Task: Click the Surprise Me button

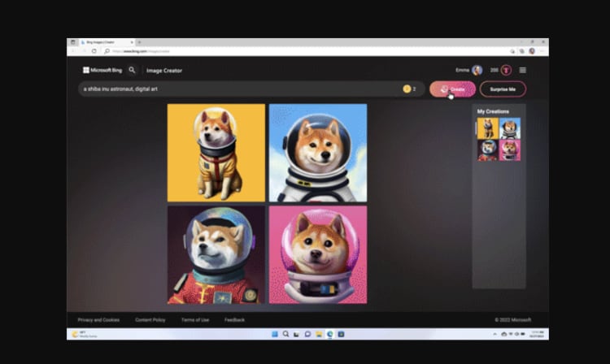Action: pos(503,89)
